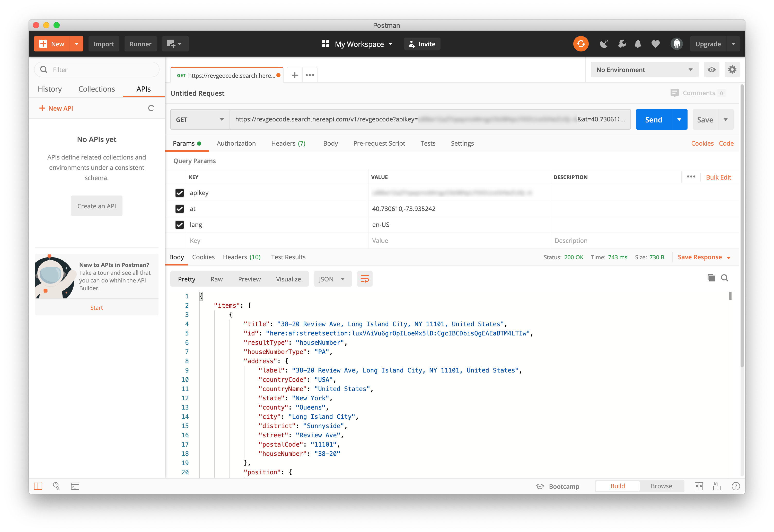Screen dimensions: 774x532
Task: Open the Postman console icon in status bar
Action: coord(75,486)
